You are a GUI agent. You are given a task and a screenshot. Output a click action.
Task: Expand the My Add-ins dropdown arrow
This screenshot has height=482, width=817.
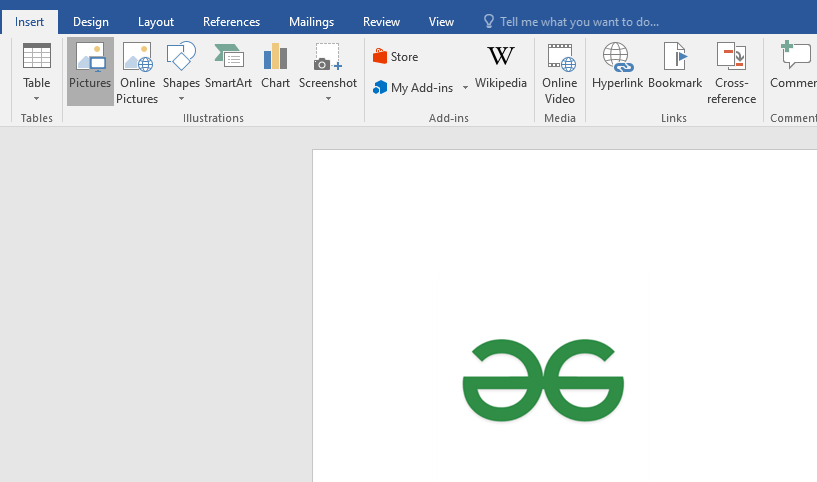pos(465,88)
